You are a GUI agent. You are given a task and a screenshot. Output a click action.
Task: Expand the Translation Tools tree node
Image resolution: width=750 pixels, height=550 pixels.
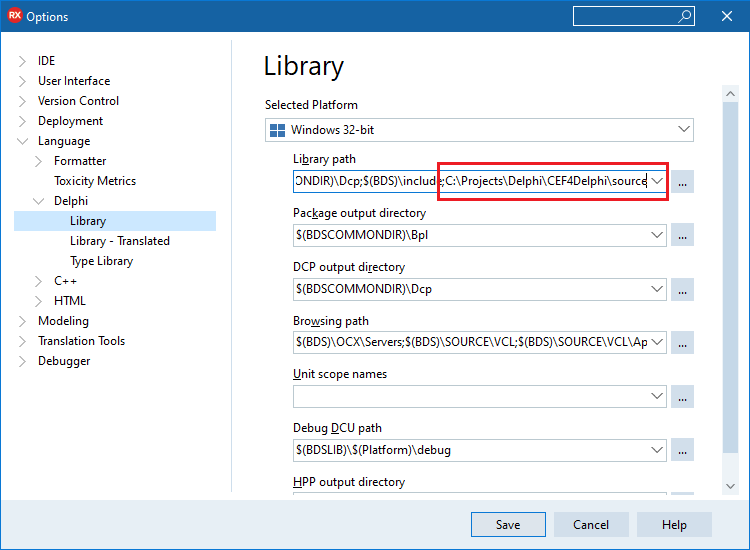(x=22, y=341)
